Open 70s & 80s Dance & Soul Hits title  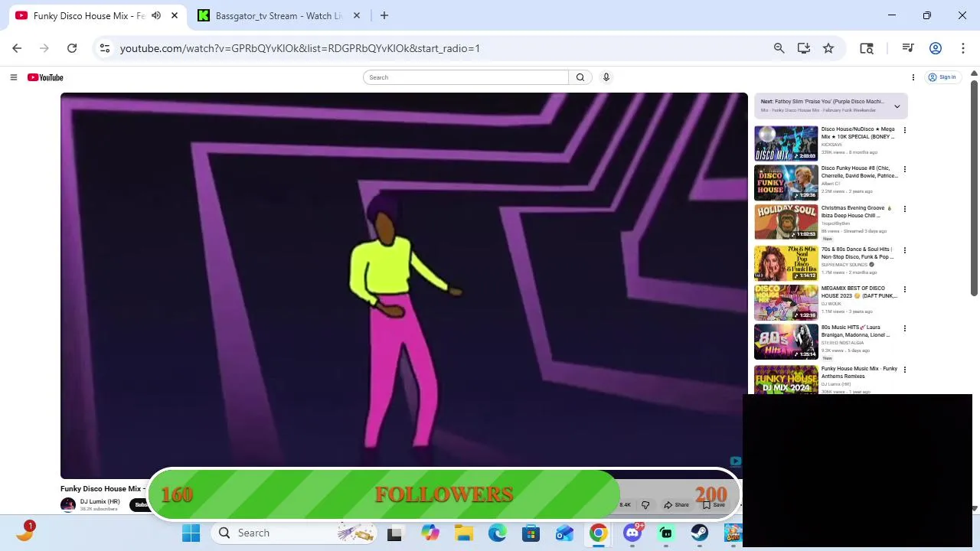pyautogui.click(x=857, y=253)
